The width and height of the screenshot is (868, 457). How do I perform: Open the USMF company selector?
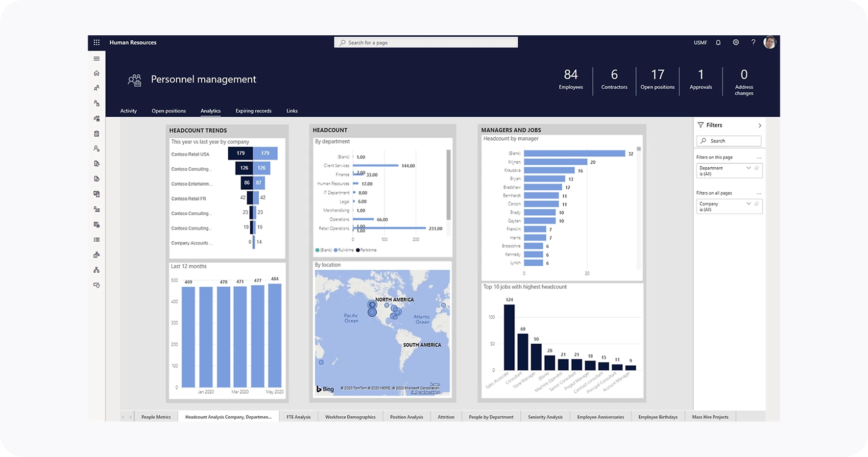(700, 43)
